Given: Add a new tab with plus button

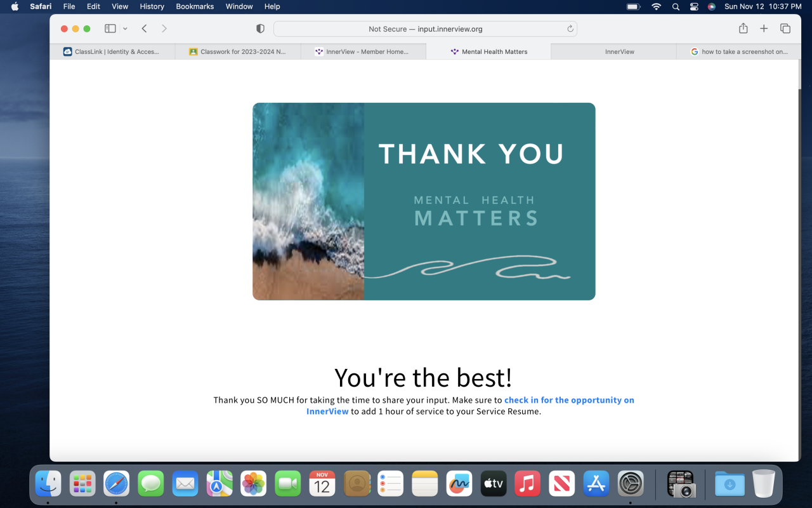Looking at the screenshot, I should (764, 29).
